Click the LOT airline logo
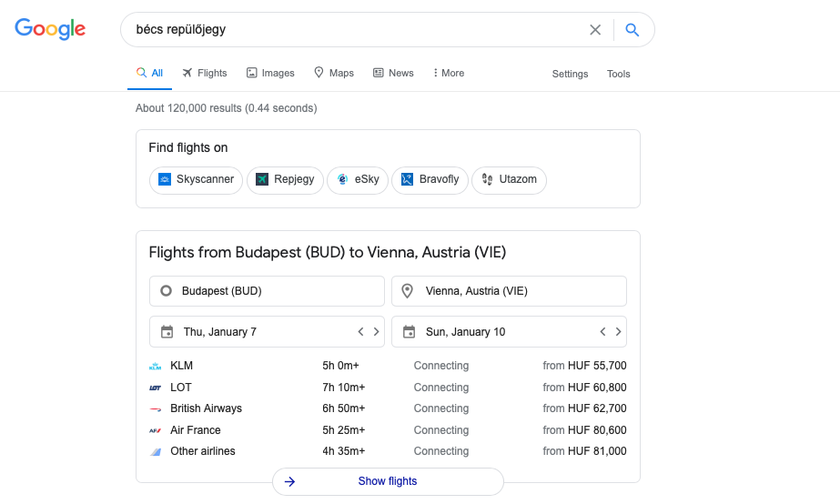 (x=156, y=388)
